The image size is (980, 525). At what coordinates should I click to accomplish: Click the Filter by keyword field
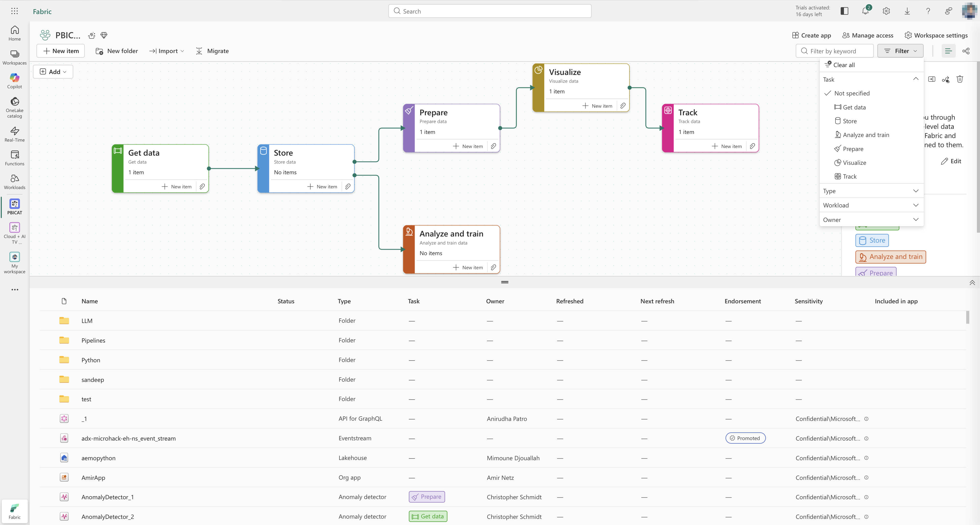(x=834, y=51)
